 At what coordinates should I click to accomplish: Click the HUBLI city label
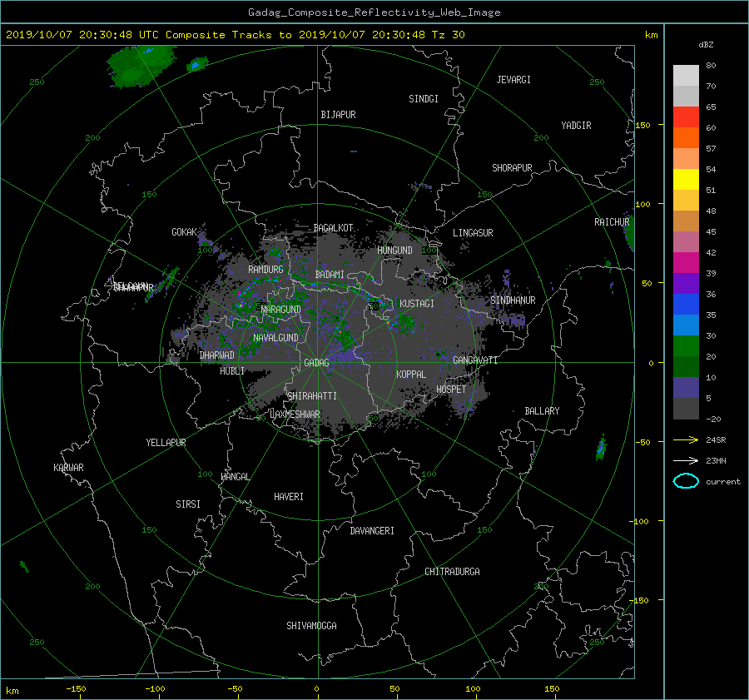(232, 371)
